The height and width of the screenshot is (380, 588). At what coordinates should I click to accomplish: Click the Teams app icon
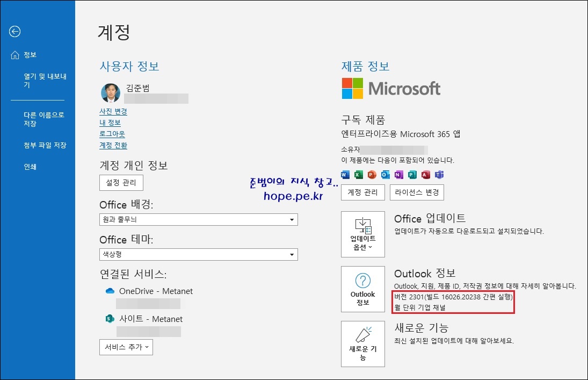coord(439,175)
